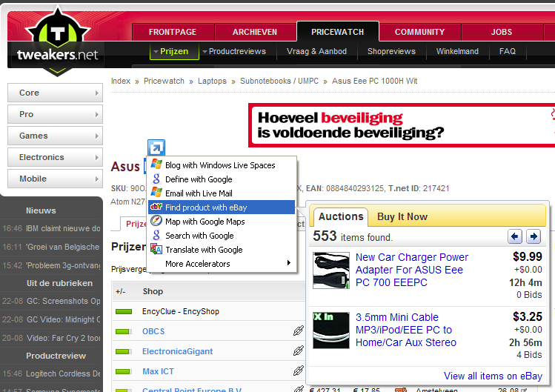Viewport: 555px width, 392px height.
Task: Open Vraag & Aanbod in subnavigation
Action: [316, 51]
